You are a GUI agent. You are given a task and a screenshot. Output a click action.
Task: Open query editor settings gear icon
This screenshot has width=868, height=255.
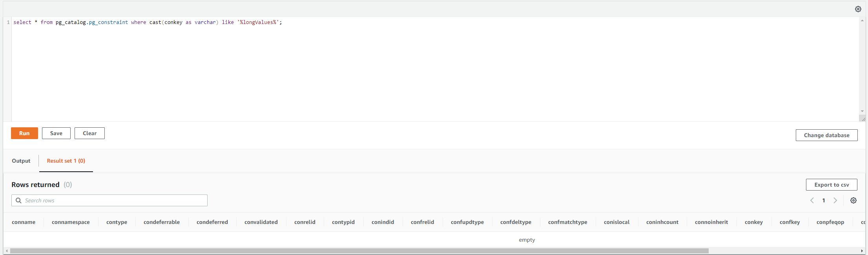click(858, 9)
